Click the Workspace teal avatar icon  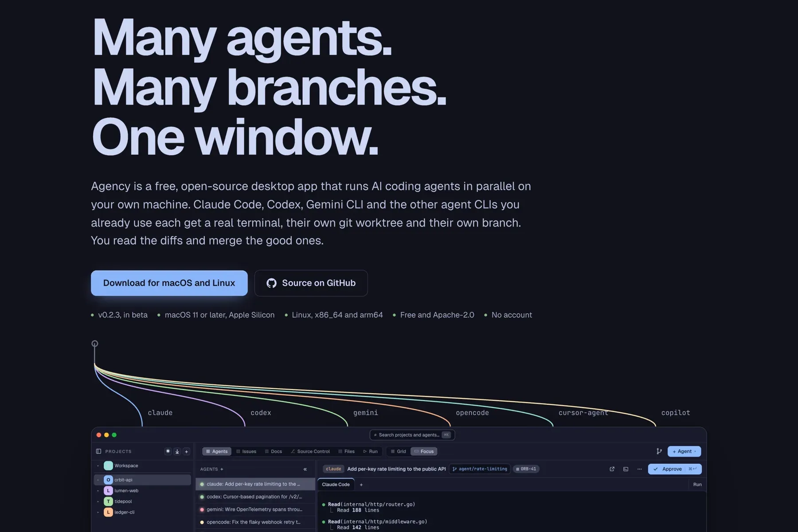pyautogui.click(x=108, y=465)
